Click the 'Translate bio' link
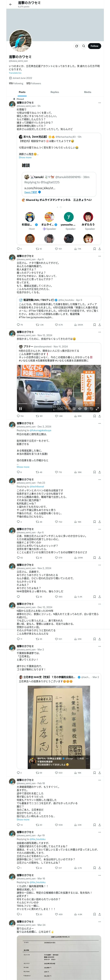110x980 pixels. [x=15, y=73]
